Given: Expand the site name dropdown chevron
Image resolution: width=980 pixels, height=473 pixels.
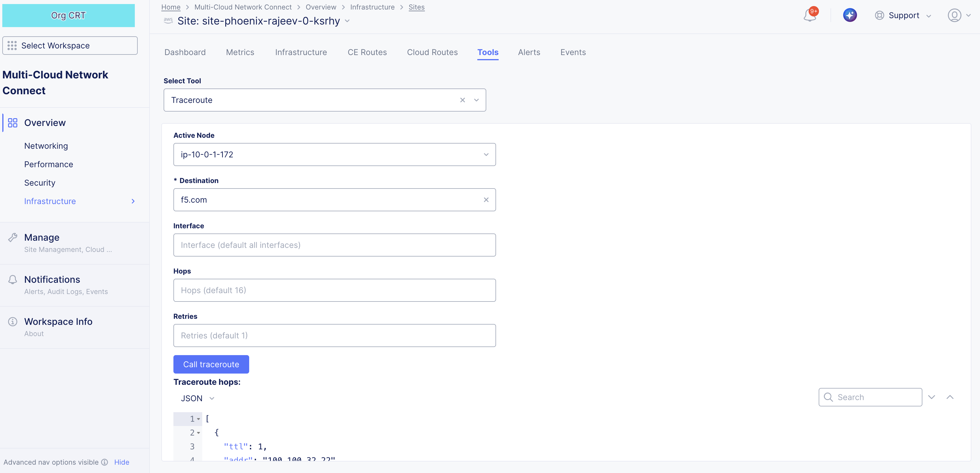Looking at the screenshot, I should tap(347, 21).
